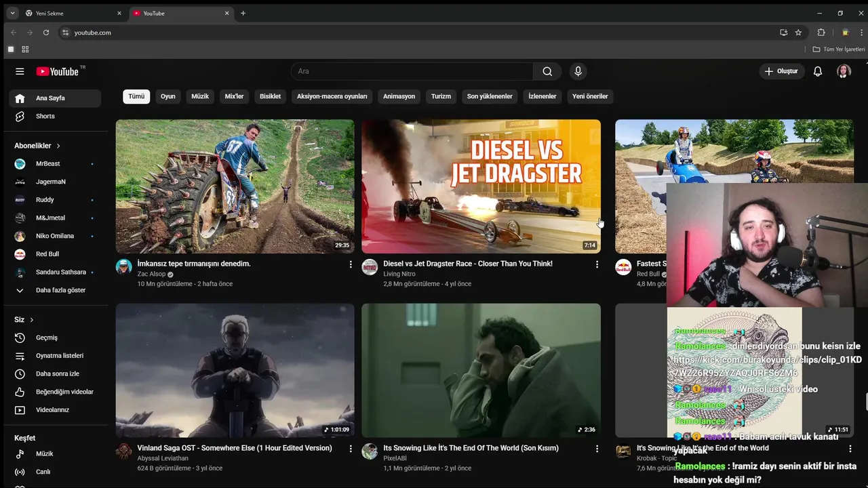Open Red Bull subscription in sidebar

(x=55, y=254)
